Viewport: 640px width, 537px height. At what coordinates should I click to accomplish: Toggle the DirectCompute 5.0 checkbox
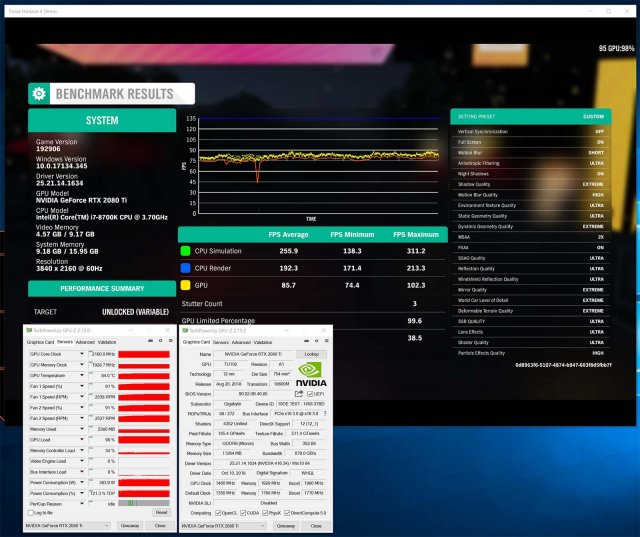287,513
